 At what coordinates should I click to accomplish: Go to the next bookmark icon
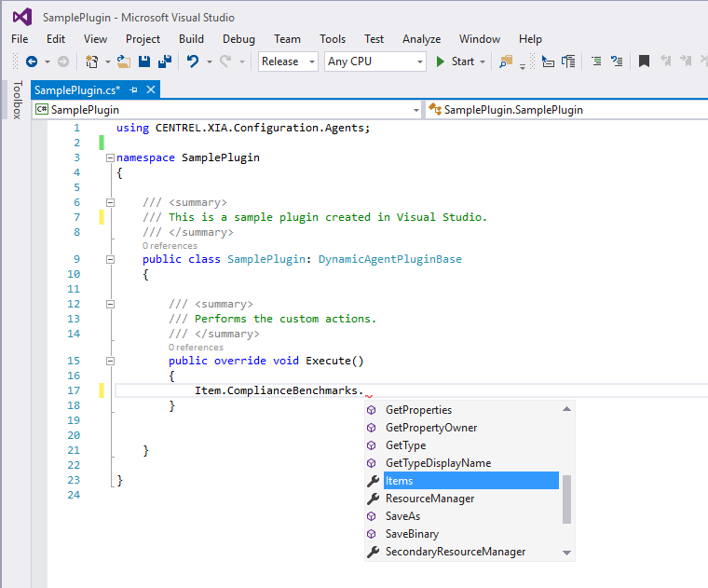pos(686,61)
